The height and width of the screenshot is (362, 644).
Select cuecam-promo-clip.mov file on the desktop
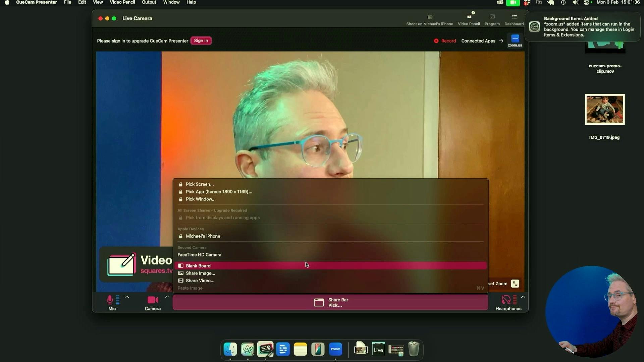[x=605, y=57]
